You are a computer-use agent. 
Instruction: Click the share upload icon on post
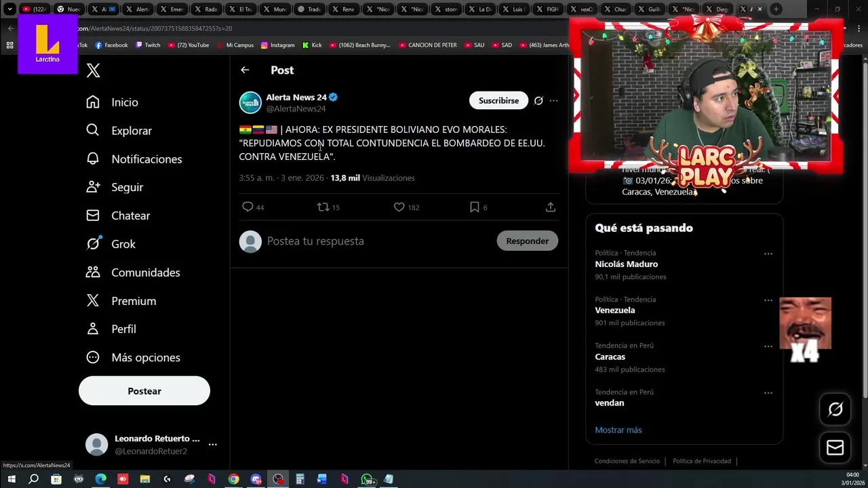(551, 207)
